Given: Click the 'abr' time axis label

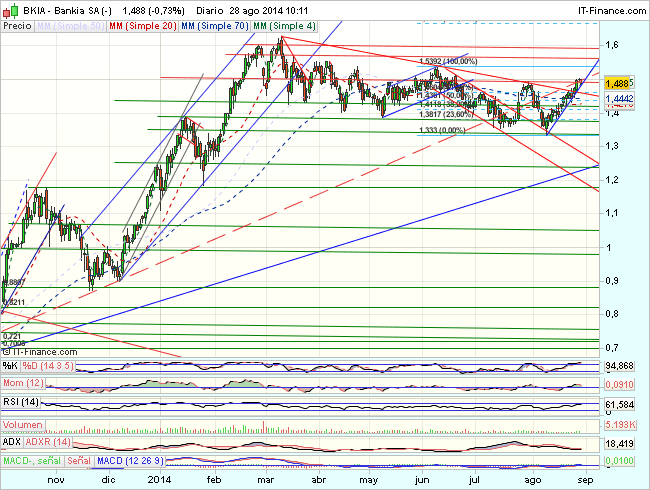Looking at the screenshot, I should coord(318,480).
